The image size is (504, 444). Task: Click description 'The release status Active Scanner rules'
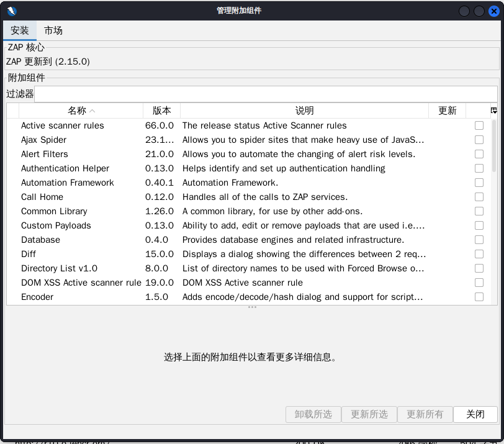(x=264, y=125)
